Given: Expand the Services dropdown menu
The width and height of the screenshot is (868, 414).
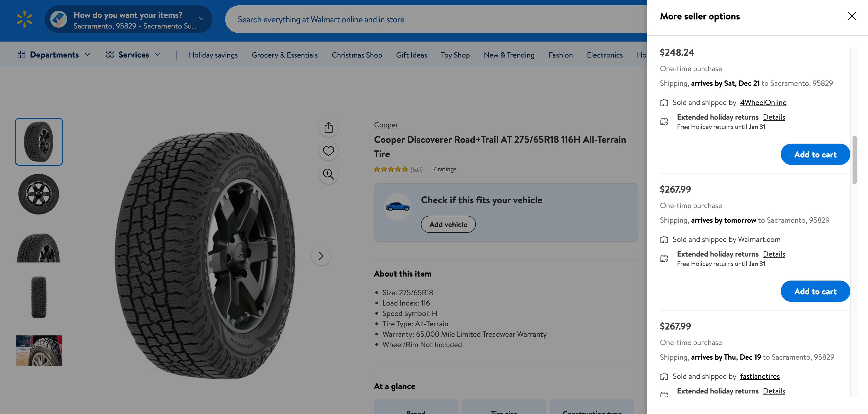Looking at the screenshot, I should pos(133,55).
